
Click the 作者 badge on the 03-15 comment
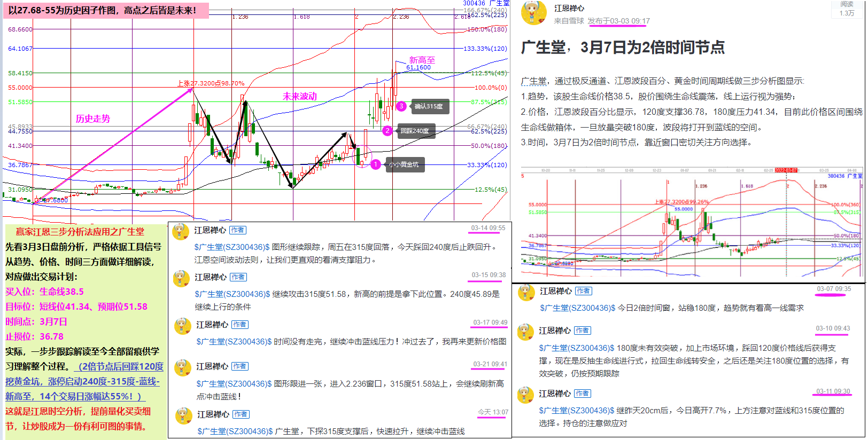pos(238,277)
